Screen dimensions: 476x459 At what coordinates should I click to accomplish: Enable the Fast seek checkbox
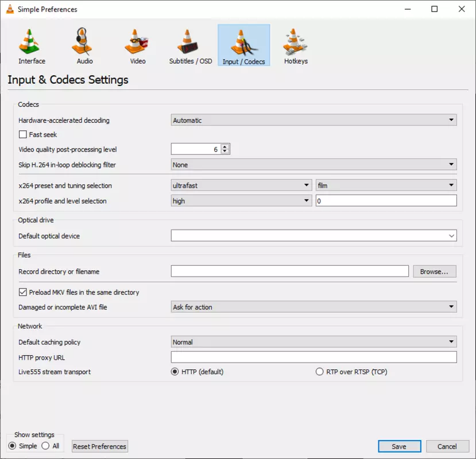pos(23,134)
